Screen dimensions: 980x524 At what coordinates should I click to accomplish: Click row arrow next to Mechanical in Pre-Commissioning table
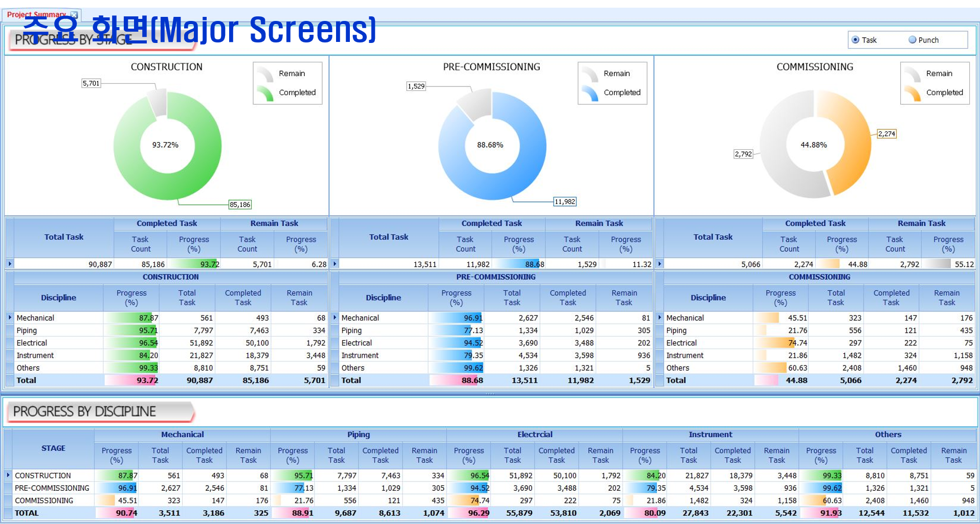click(335, 317)
